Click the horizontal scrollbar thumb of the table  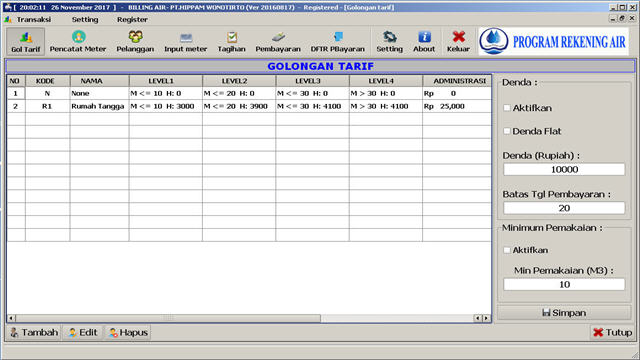(x=168, y=318)
